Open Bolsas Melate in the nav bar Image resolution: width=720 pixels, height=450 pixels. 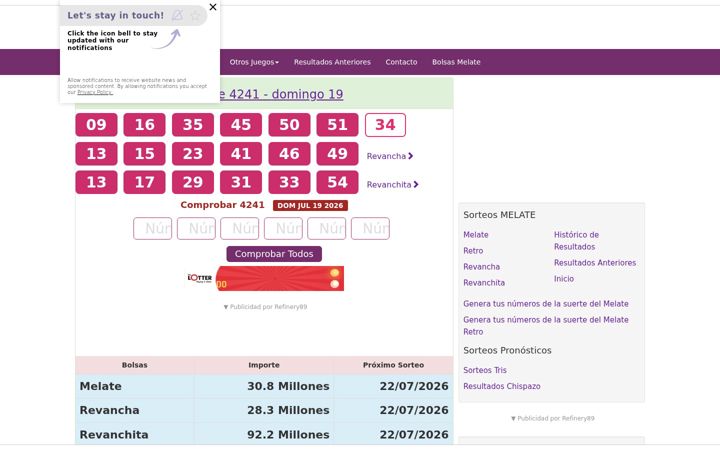456,62
